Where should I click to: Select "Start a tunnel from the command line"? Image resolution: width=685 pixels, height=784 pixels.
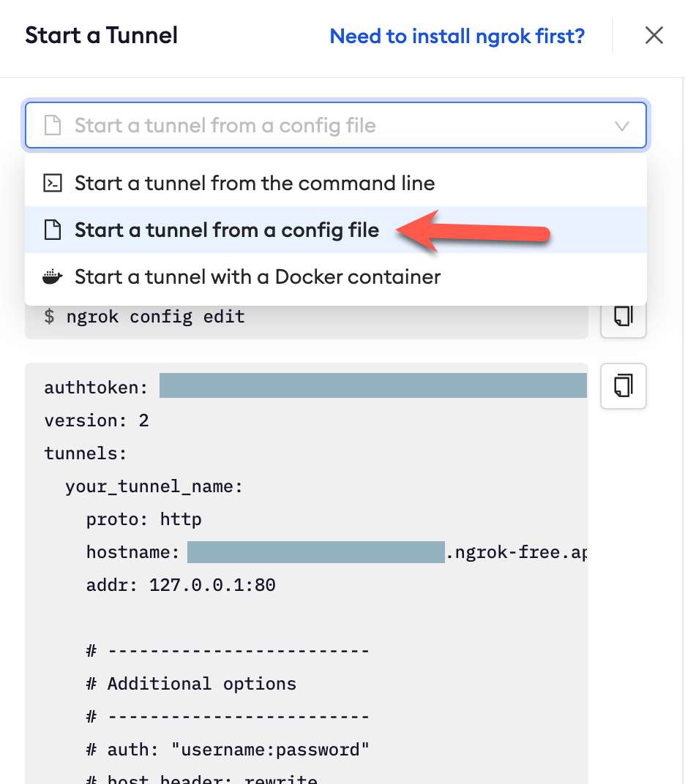tap(255, 183)
